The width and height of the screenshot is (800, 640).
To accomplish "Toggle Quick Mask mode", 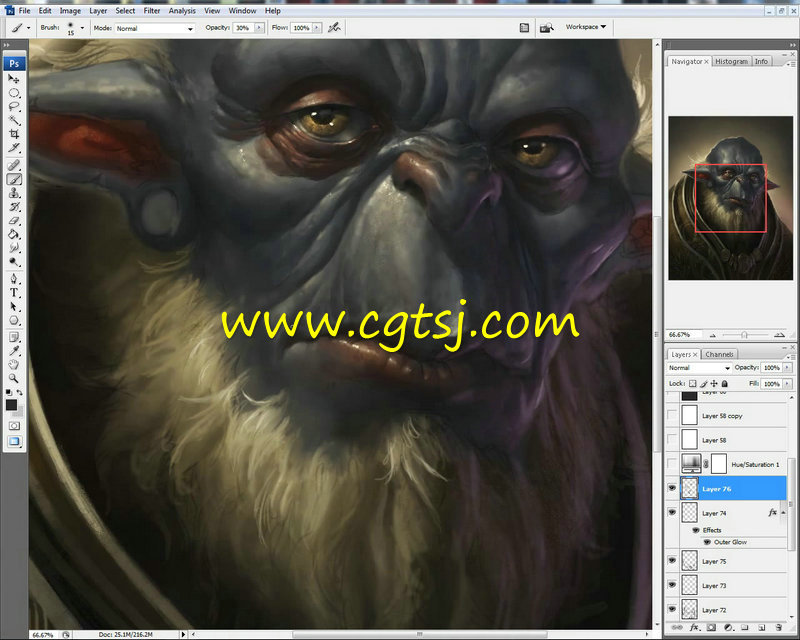I will tap(14, 426).
